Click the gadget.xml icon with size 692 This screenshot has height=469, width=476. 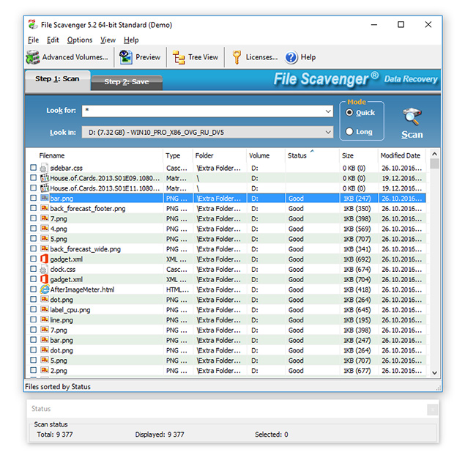45,259
